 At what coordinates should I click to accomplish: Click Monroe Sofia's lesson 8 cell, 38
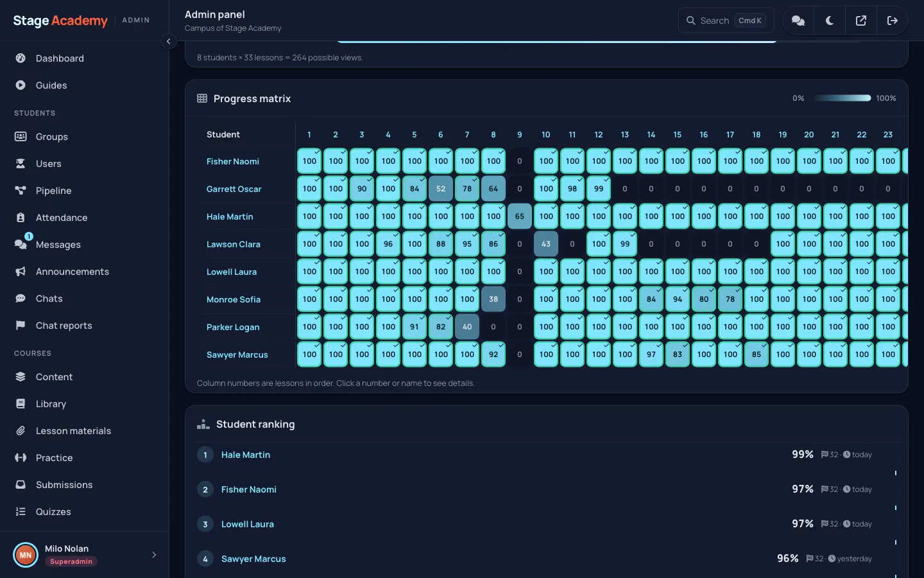tap(493, 299)
